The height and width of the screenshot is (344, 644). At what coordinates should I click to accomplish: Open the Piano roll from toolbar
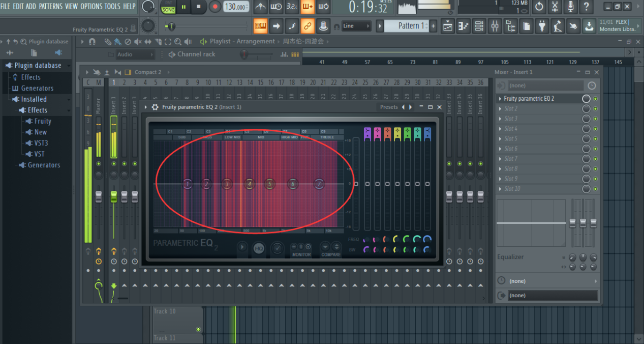(x=463, y=25)
